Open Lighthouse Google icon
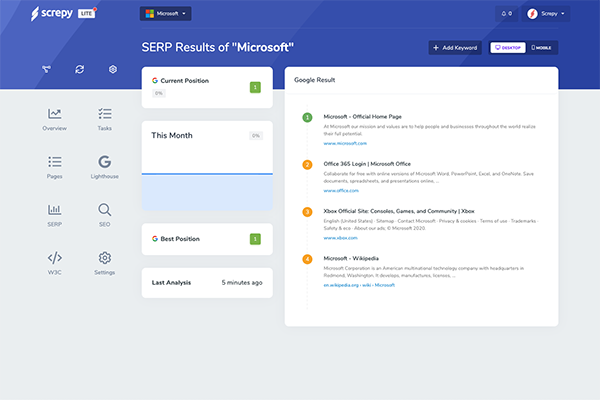Viewport: 600px width, 400px height. coord(105,162)
